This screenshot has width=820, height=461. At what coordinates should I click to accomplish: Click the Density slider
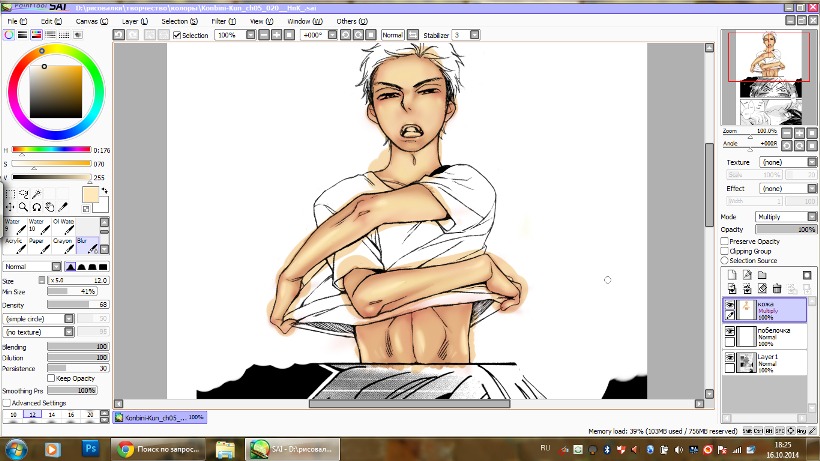(x=77, y=305)
